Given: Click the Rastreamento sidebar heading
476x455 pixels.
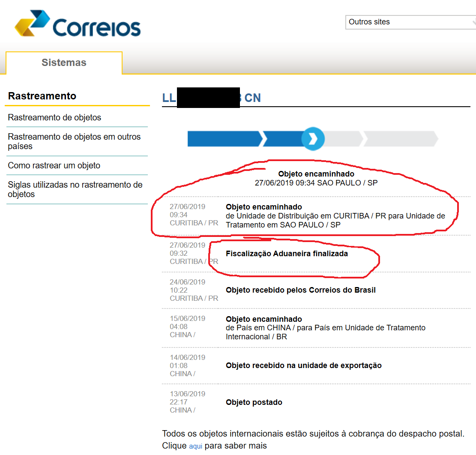Looking at the screenshot, I should pos(42,96).
